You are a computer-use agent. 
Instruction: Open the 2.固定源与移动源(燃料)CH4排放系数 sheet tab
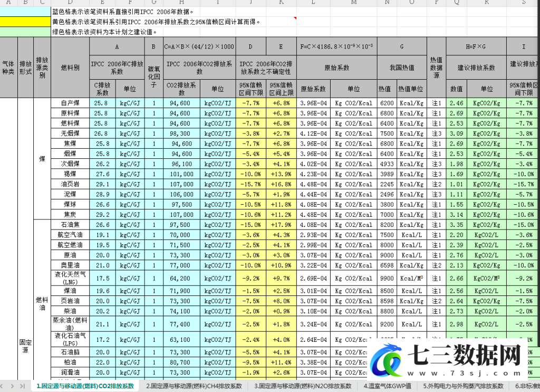click(x=194, y=386)
